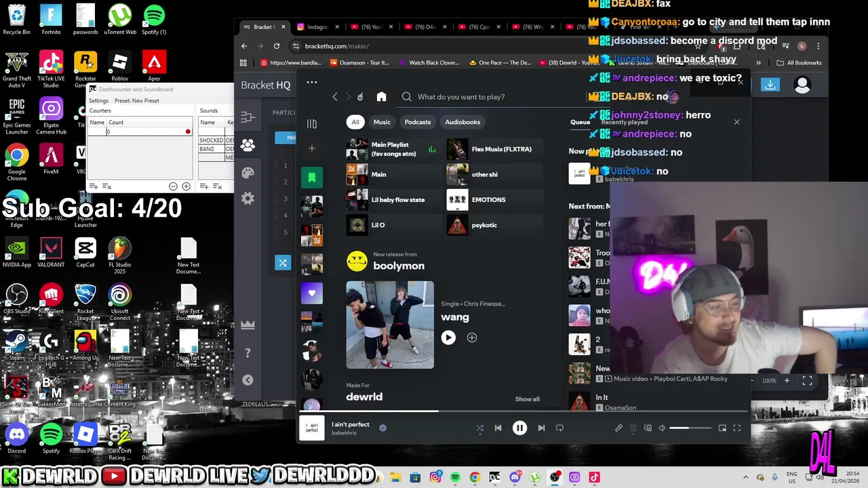Play the wang single
868x488 pixels.
pos(448,338)
